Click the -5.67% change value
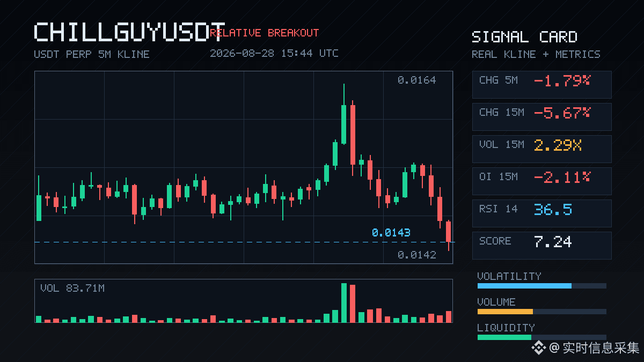Image resolution: width=644 pixels, height=362 pixels. tap(562, 113)
